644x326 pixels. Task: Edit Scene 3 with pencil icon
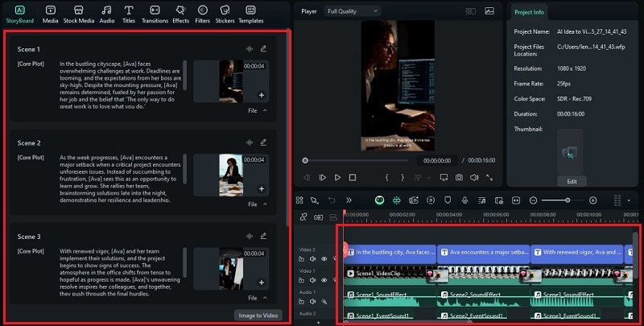coord(263,236)
